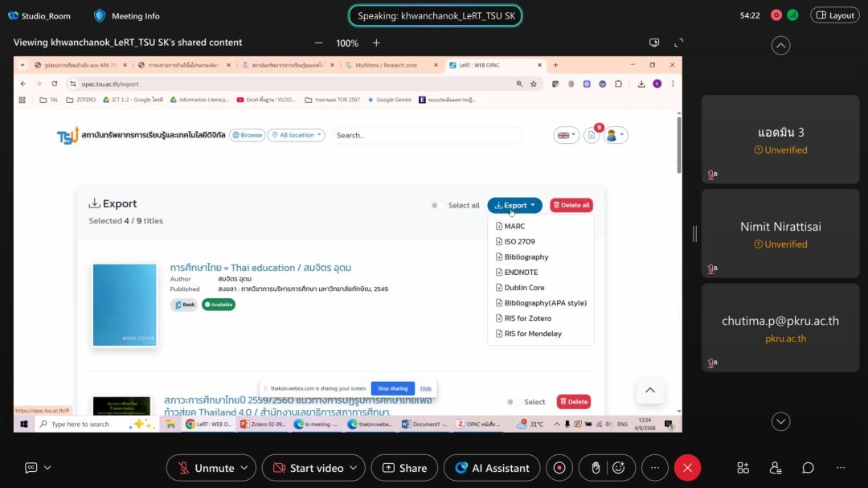
Task: Enter full screen for shared content
Action: [x=678, y=43]
